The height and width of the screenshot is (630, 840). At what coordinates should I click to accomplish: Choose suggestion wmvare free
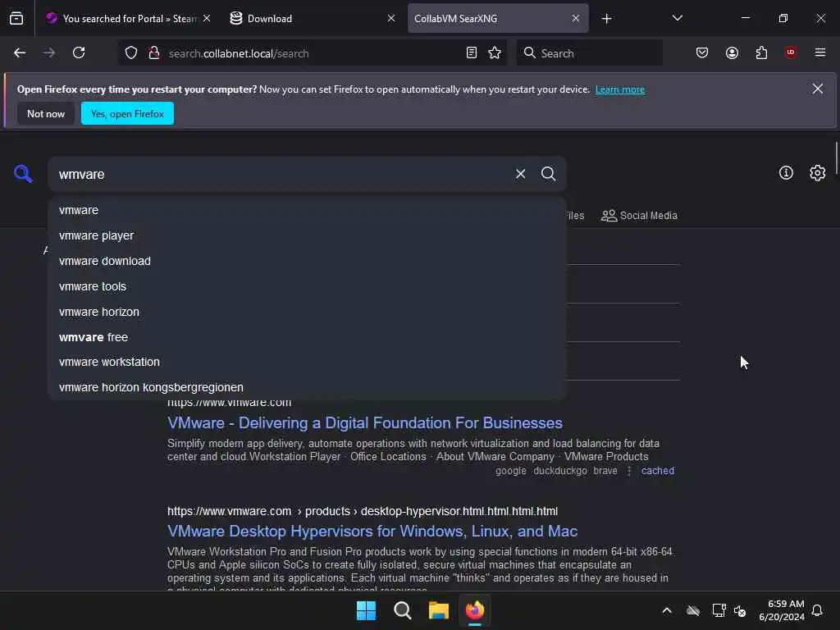[308, 337]
